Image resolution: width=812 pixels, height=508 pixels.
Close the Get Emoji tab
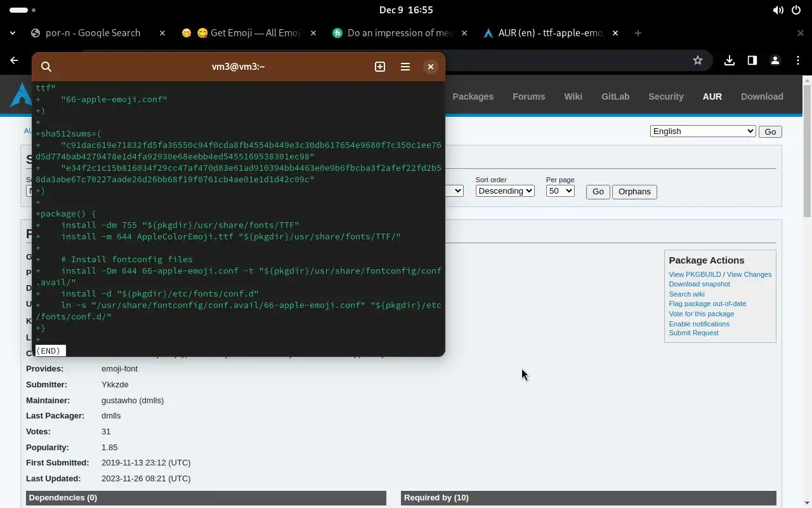pyautogui.click(x=313, y=33)
